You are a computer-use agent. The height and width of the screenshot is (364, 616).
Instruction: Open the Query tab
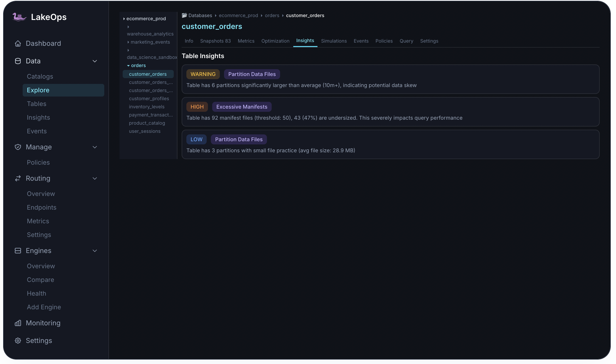click(406, 41)
